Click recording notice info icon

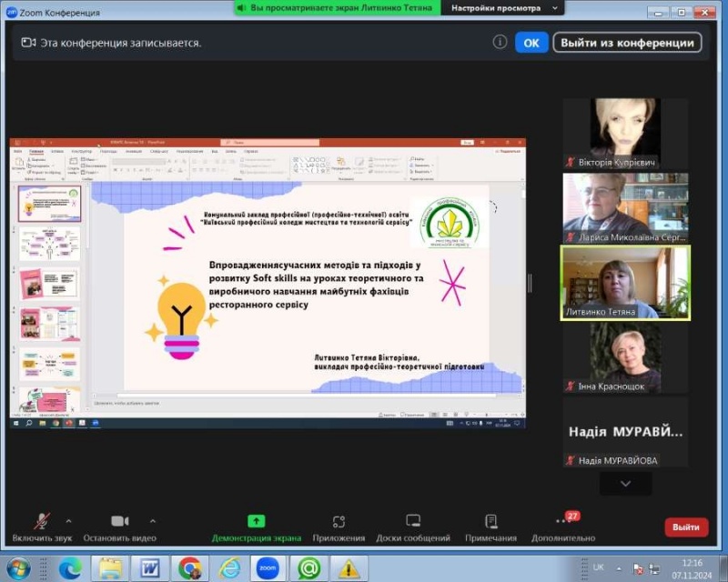[x=500, y=42]
